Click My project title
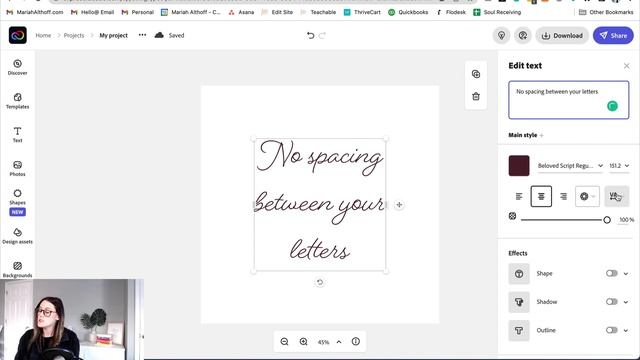 click(x=113, y=36)
